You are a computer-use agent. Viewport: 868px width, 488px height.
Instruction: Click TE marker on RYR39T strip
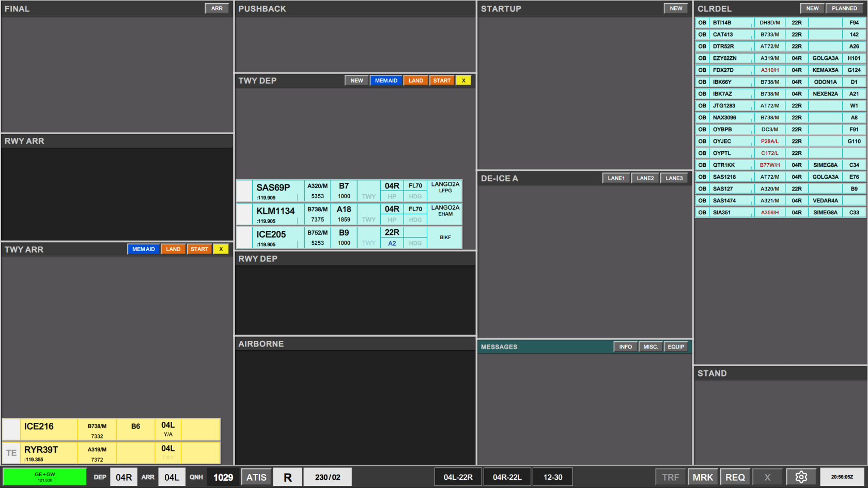coord(11,453)
